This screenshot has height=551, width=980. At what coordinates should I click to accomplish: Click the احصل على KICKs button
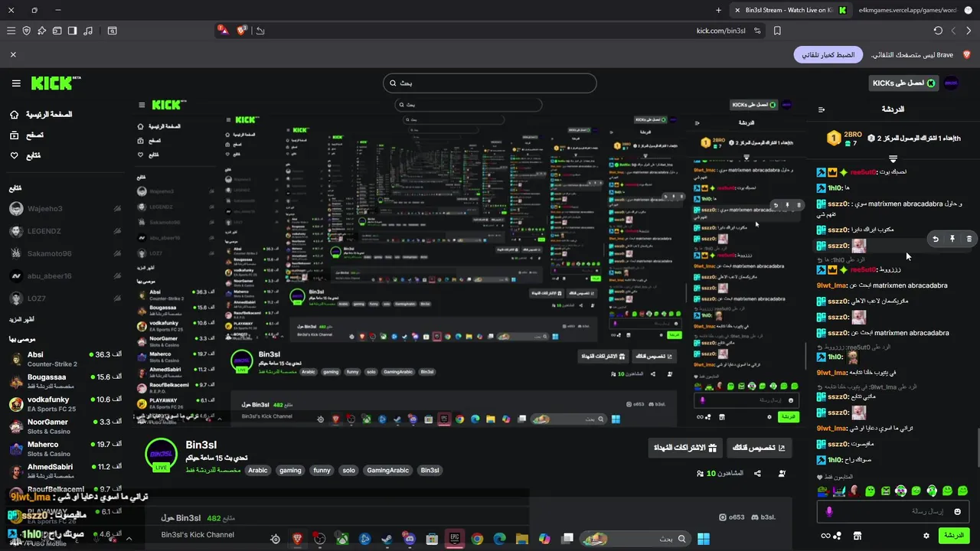904,83
